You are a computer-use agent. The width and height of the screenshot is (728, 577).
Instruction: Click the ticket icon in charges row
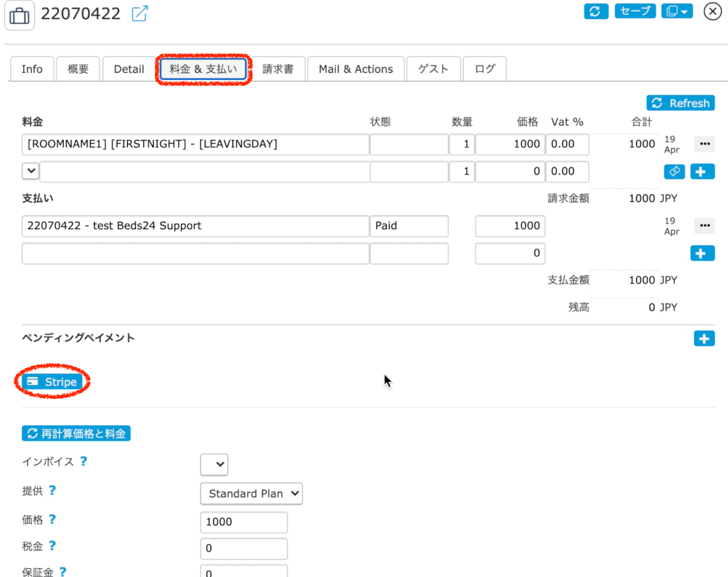(674, 171)
